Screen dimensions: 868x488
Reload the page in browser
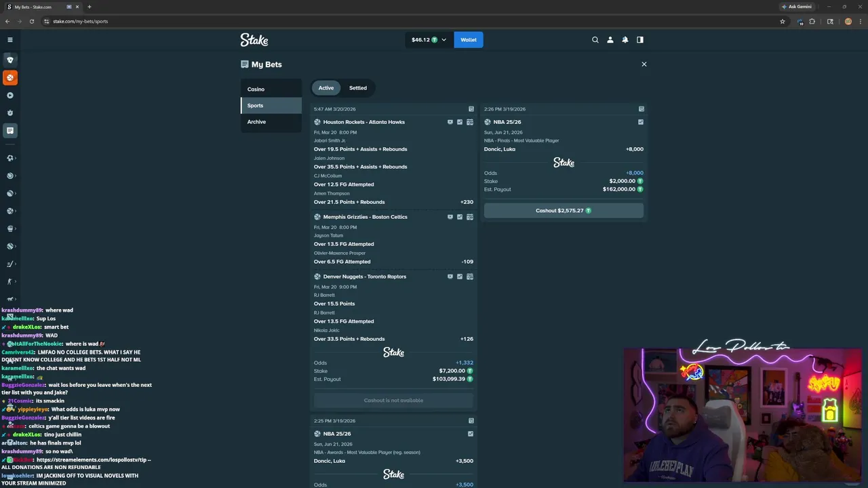(x=31, y=21)
